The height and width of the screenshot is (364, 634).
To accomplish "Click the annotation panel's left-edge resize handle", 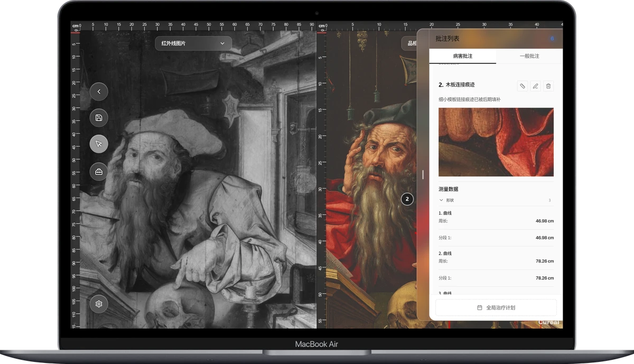I will tap(423, 174).
